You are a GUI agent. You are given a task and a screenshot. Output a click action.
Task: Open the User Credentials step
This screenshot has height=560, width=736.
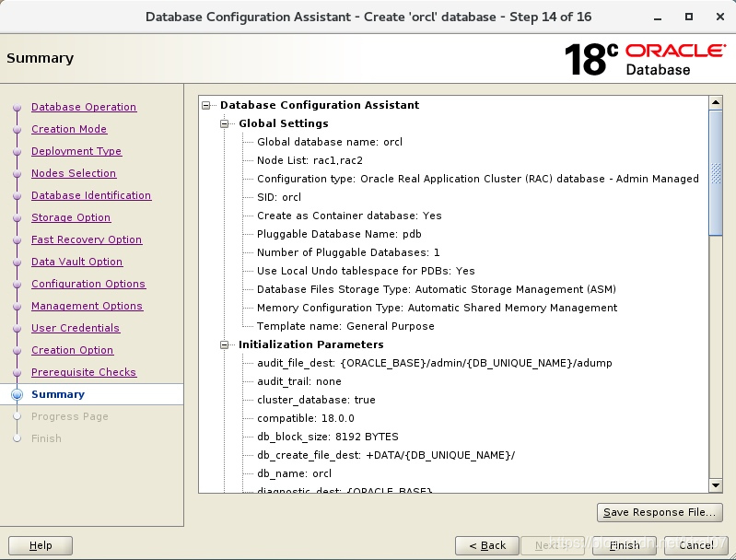coord(76,328)
